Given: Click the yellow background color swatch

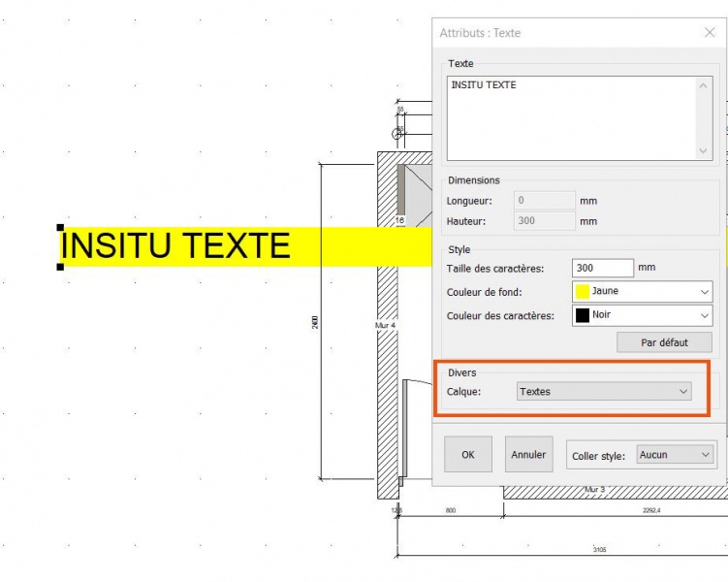Looking at the screenshot, I should coord(583,291).
